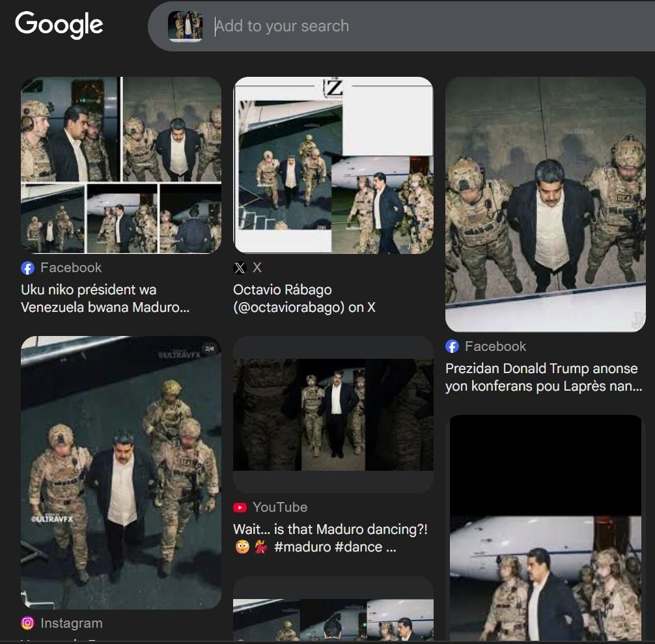The width and height of the screenshot is (655, 644).
Task: Click the X logo icon for Octavio Rábago
Action: pyautogui.click(x=240, y=268)
